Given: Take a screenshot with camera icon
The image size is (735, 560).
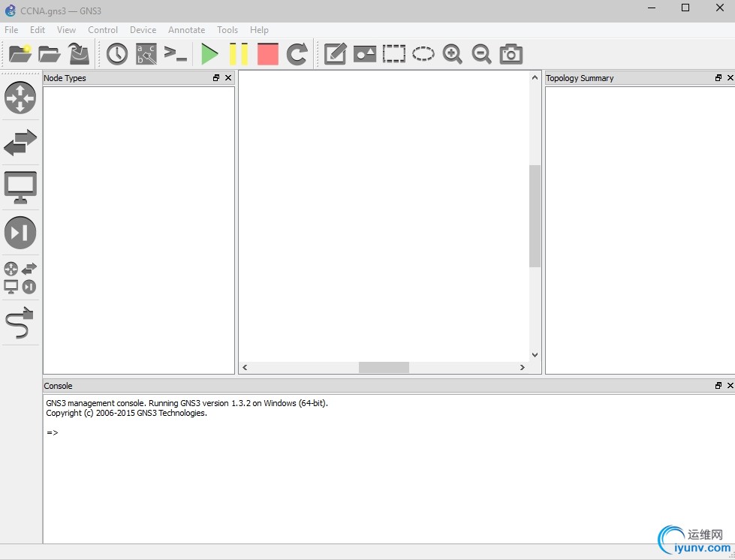Looking at the screenshot, I should coord(511,54).
